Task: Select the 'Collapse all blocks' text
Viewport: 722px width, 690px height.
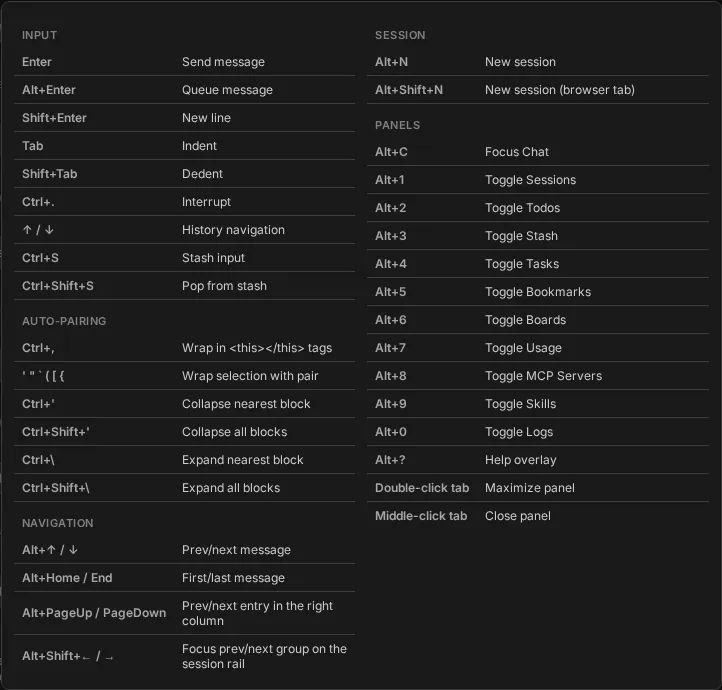Action: click(234, 432)
